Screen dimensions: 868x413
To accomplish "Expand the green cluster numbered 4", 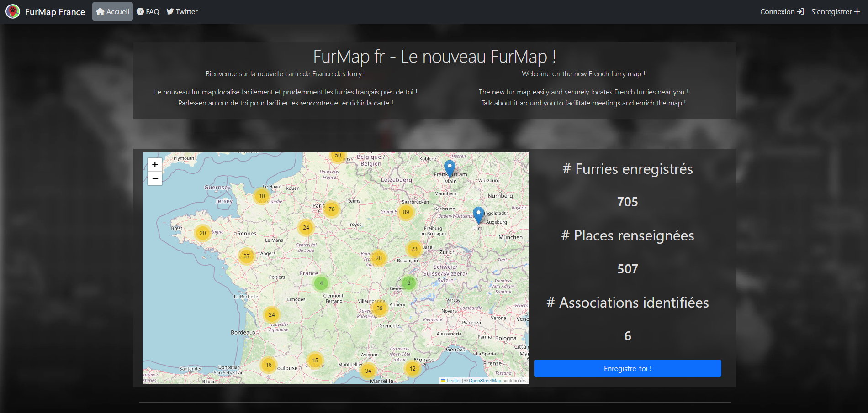I will click(x=321, y=283).
